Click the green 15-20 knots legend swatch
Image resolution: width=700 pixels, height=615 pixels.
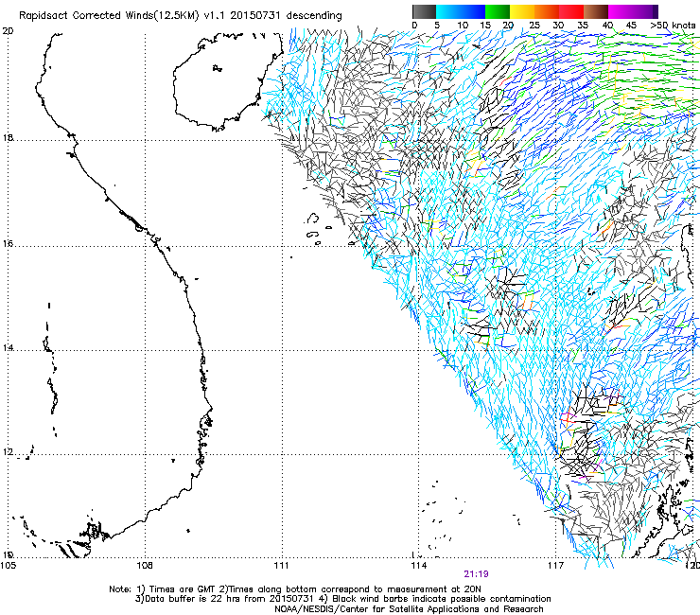tap(498, 11)
